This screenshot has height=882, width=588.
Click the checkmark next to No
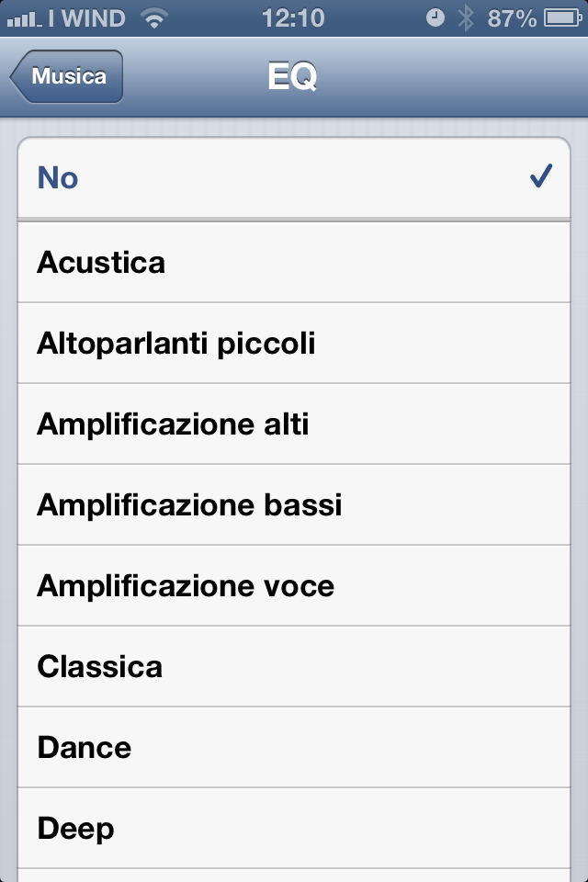(x=541, y=176)
